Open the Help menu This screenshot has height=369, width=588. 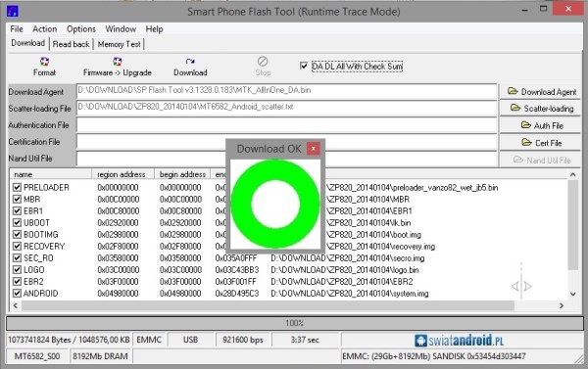pyautogui.click(x=154, y=28)
